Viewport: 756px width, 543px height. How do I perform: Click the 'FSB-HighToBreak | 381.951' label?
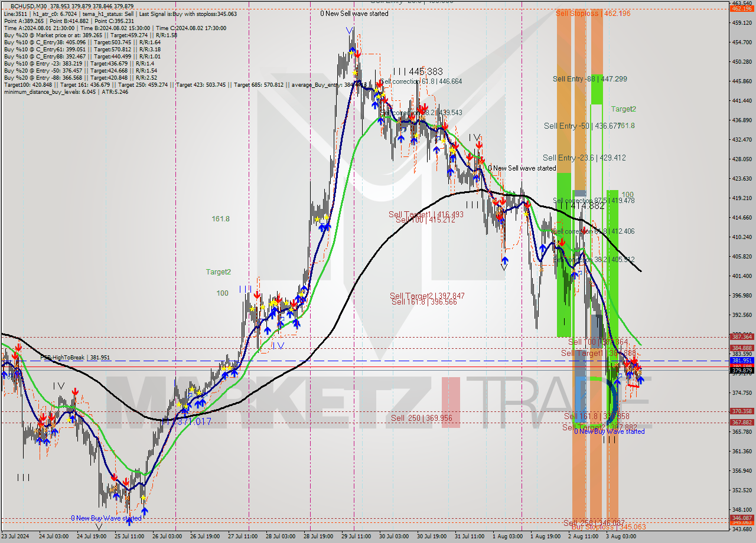[75, 358]
